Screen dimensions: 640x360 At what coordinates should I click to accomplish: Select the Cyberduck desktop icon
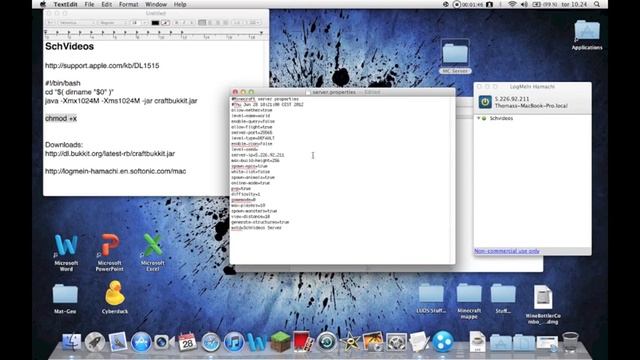pos(115,297)
